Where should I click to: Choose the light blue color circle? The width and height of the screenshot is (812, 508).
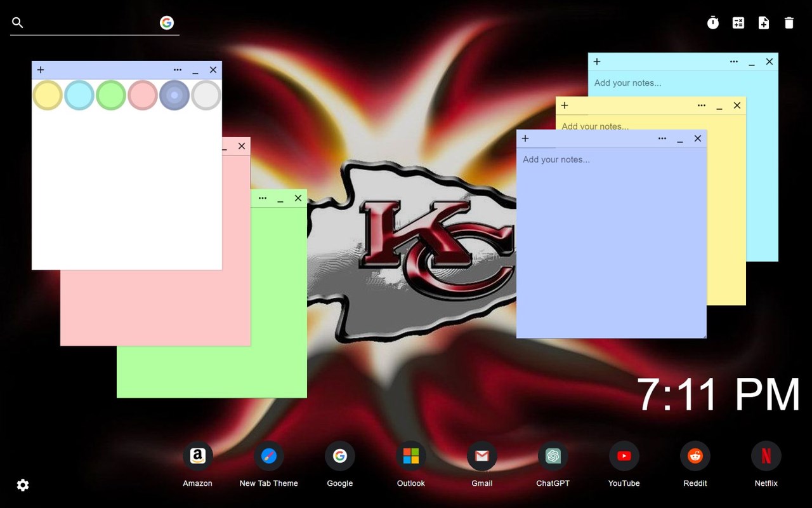(79, 95)
